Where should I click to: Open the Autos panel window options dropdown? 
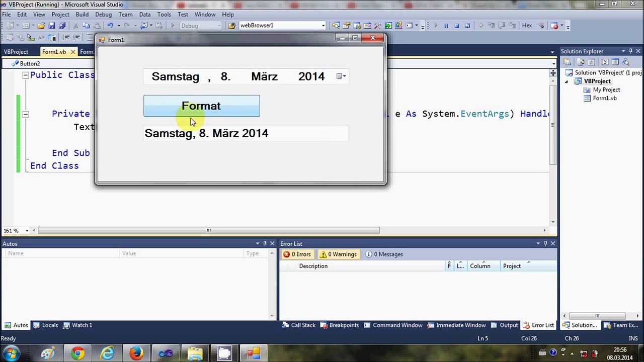point(257,244)
